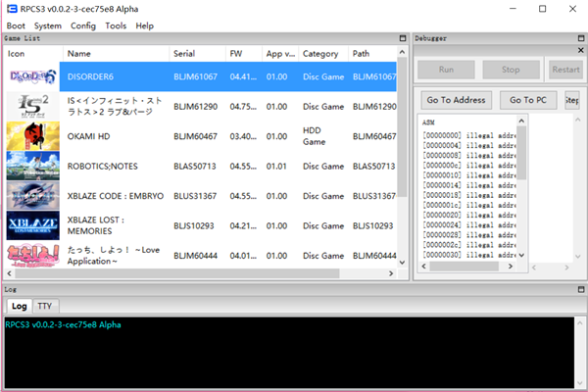The height and width of the screenshot is (392, 588).
Task: Click the ROBOTICS;NOTES game icon
Action: click(x=32, y=166)
